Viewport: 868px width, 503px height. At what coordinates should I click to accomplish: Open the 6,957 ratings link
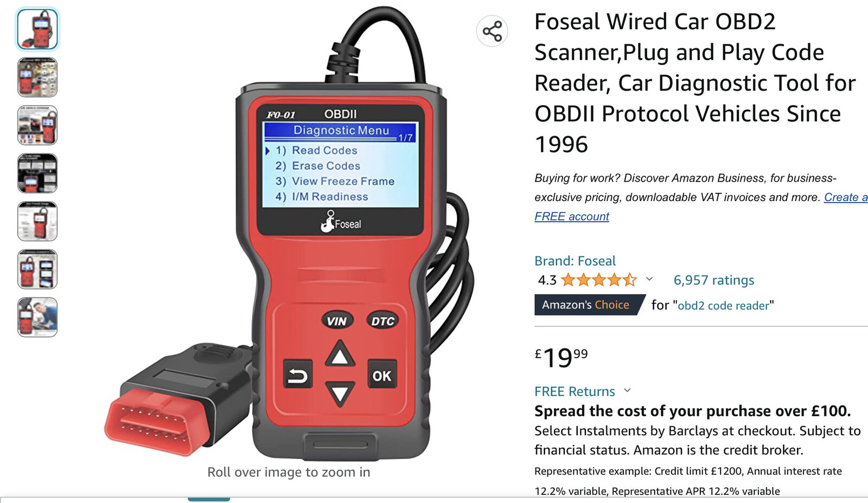[713, 280]
